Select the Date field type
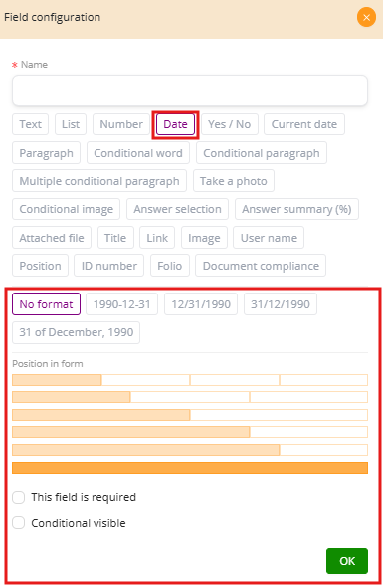Image resolution: width=383 pixels, height=588 pixels. tap(175, 124)
